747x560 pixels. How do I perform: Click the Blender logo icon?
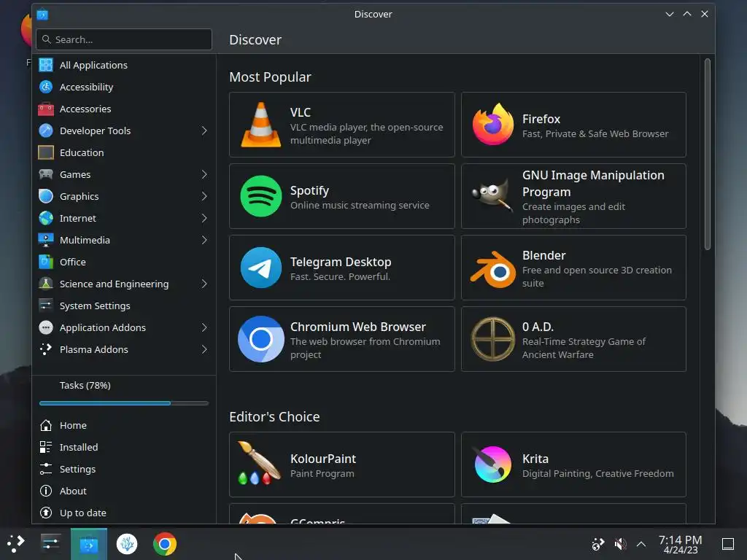(x=492, y=269)
